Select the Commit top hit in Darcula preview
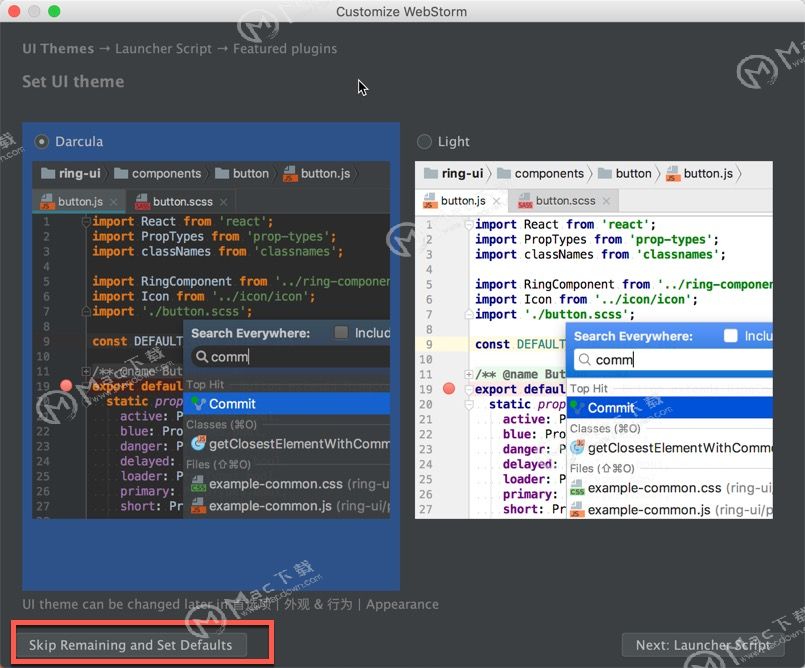This screenshot has height=668, width=805. coord(287,404)
